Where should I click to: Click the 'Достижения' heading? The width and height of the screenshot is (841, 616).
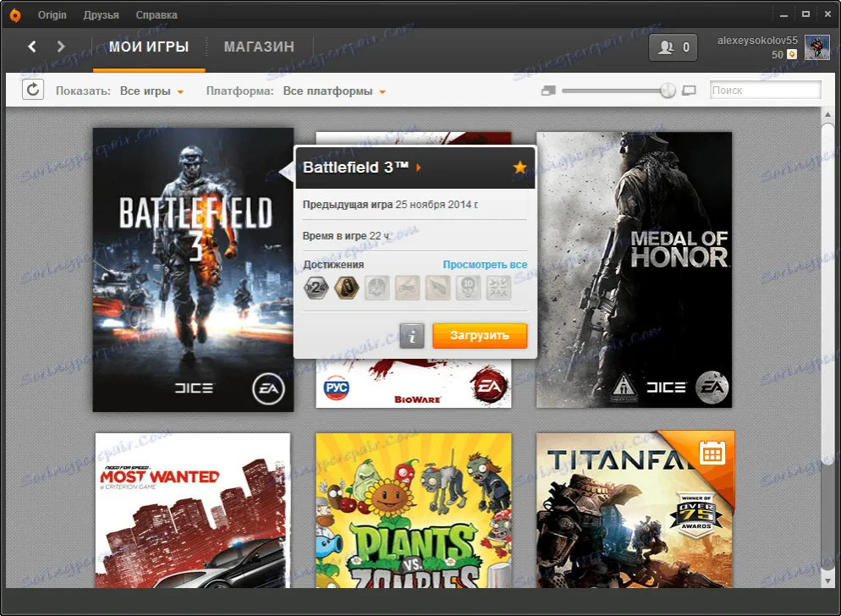pos(333,265)
